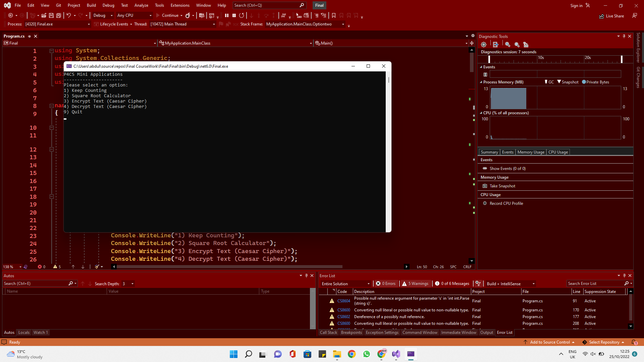Image resolution: width=644 pixels, height=362 pixels.
Task: Stop debugging with the stop icon
Action: 234,15
